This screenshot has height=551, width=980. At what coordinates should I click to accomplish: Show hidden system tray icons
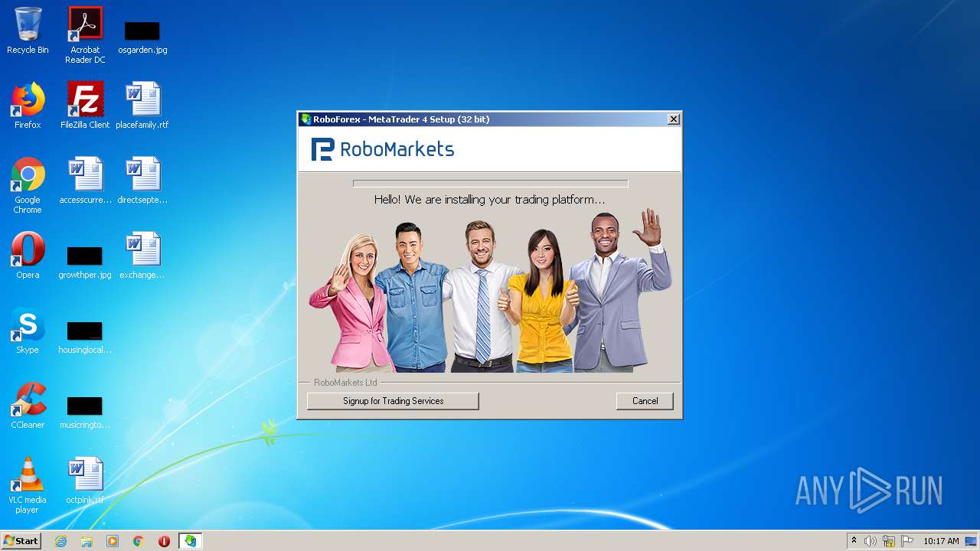[x=854, y=541]
